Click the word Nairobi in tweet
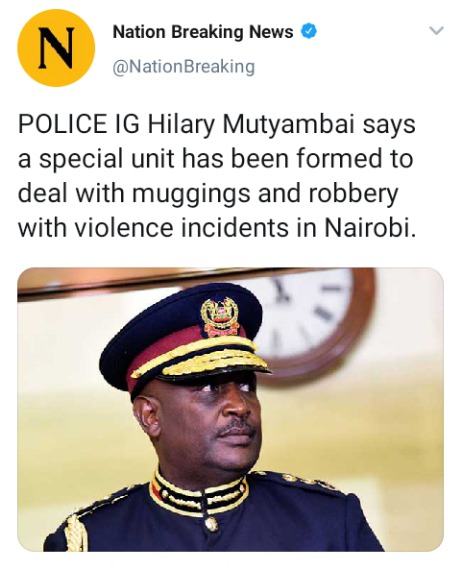The height and width of the screenshot is (568, 461). click(369, 227)
